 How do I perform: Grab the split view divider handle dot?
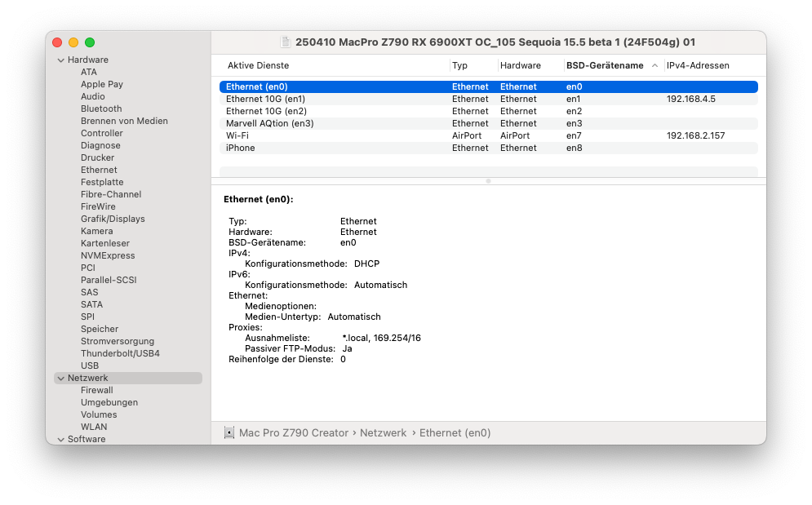click(488, 181)
